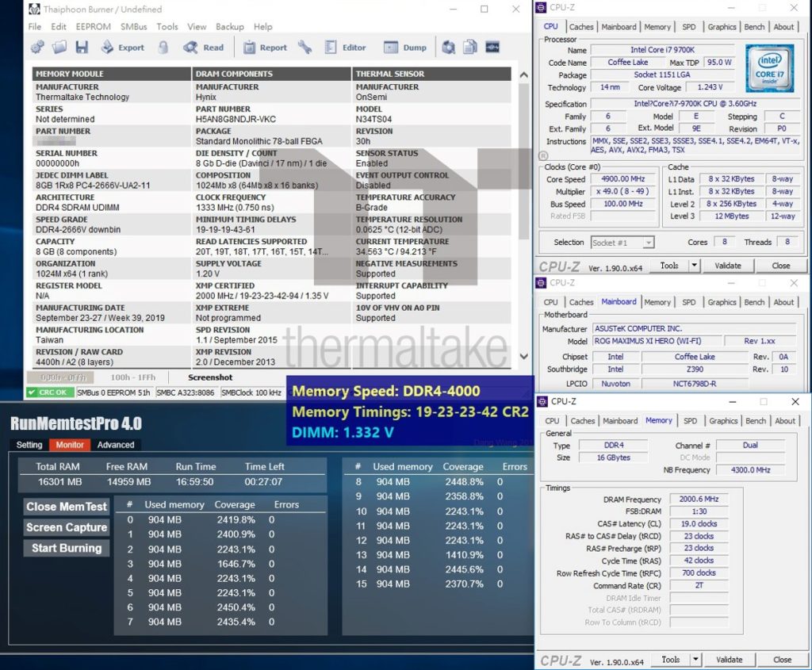Open the Backup menu

230,26
